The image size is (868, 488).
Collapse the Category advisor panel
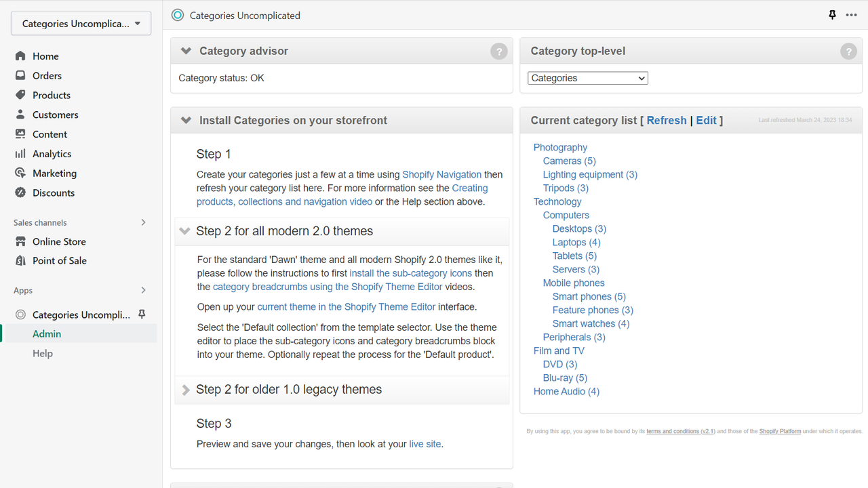186,51
